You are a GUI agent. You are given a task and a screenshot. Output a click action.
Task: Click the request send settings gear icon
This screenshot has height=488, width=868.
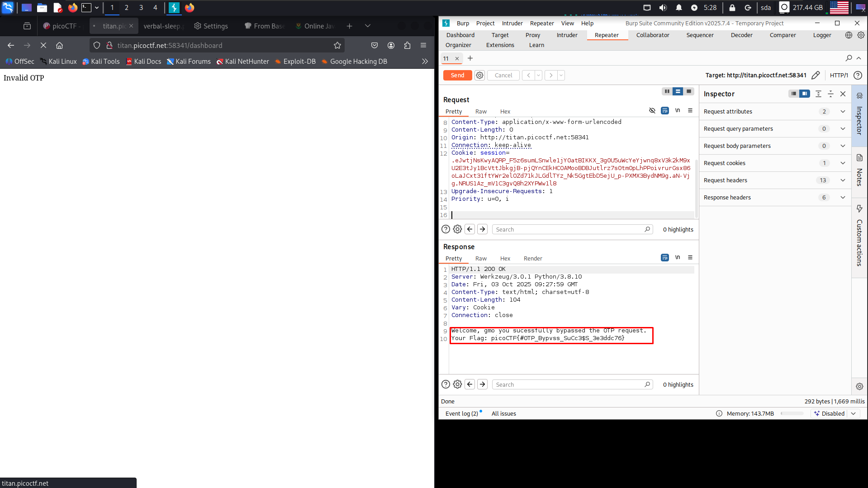[x=479, y=76]
